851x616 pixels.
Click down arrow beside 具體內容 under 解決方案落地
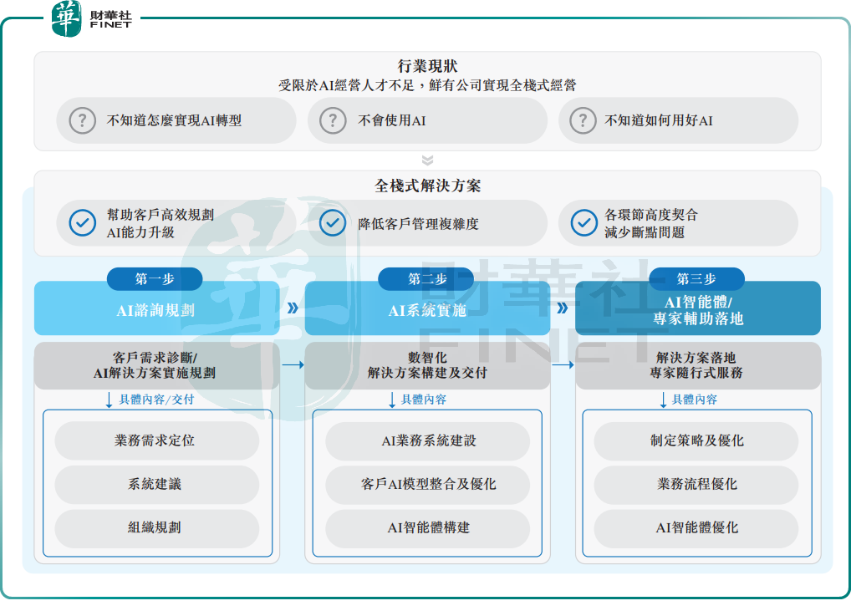point(663,400)
